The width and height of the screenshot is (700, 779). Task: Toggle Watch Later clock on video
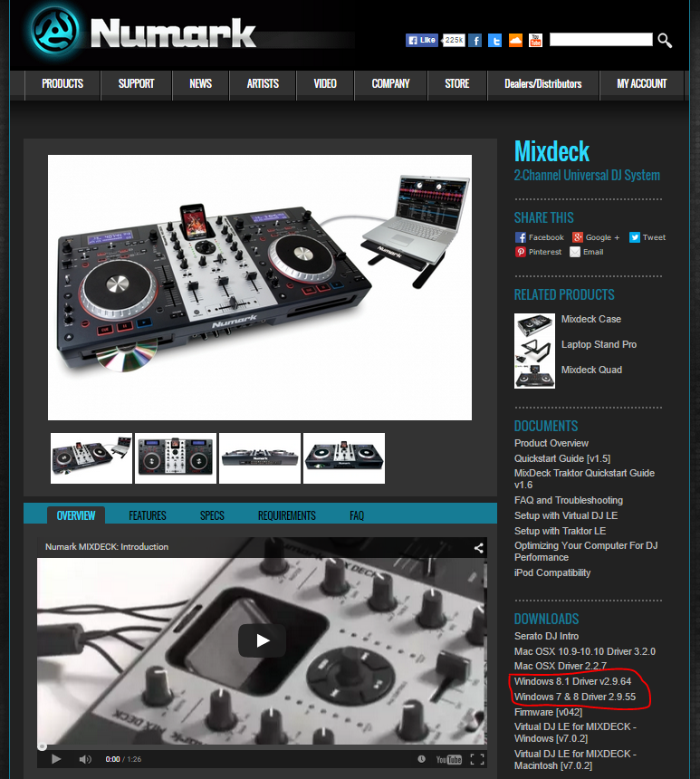[x=421, y=759]
